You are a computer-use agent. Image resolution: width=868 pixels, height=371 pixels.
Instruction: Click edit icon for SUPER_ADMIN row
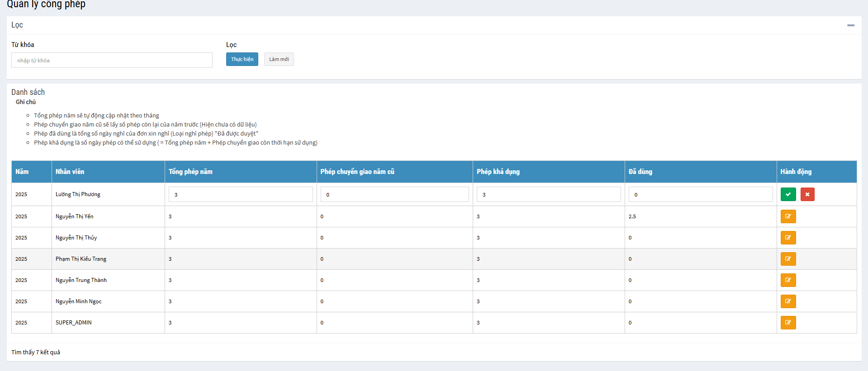[788, 323]
